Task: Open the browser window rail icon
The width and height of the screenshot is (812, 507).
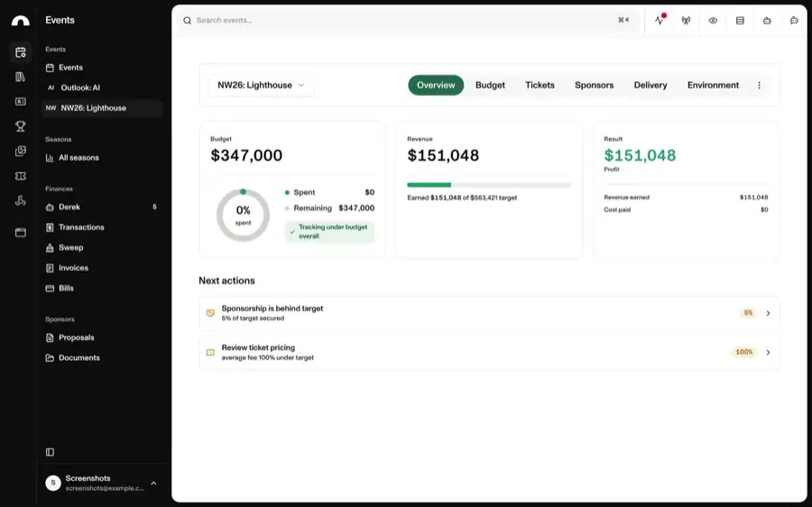Action: pos(20,233)
